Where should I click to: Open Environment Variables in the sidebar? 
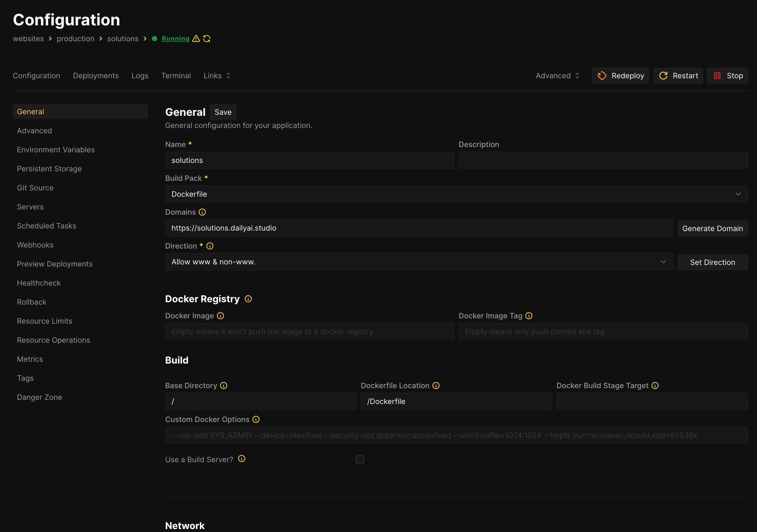[56, 150]
